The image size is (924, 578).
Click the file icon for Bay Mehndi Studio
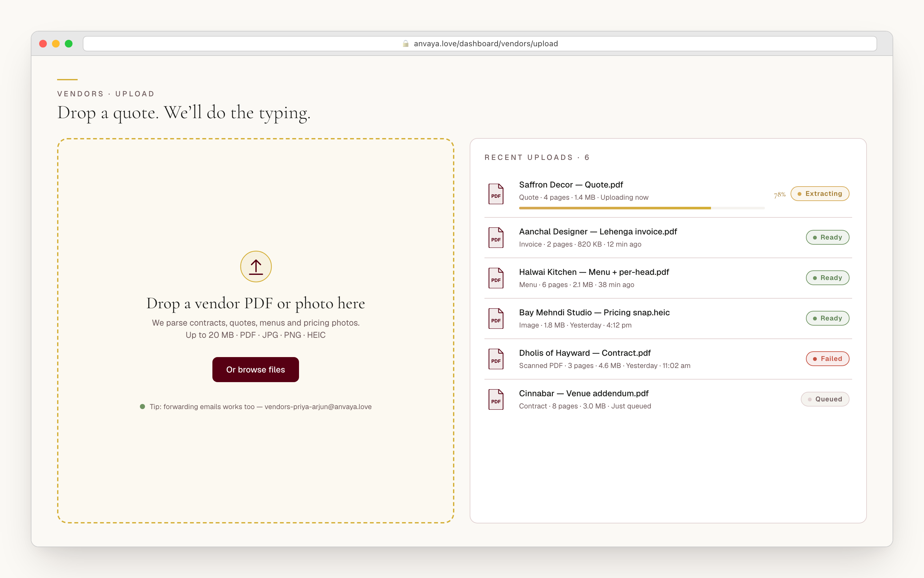(496, 319)
